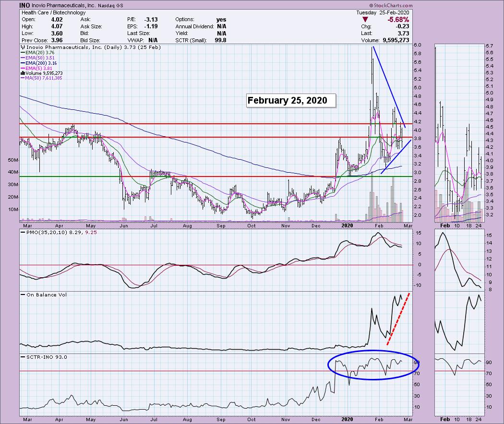
Task: Click the SCTR-INO 93.0 panel label
Action: (x=44, y=357)
